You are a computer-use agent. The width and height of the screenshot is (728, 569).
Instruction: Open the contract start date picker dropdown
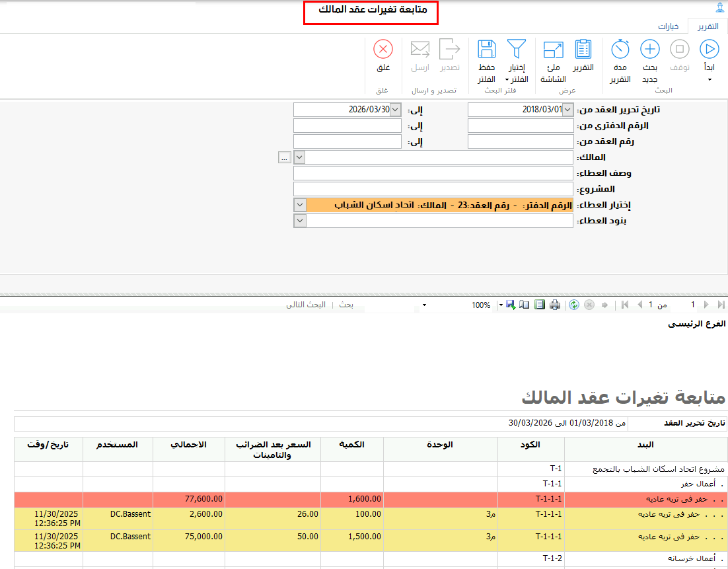click(568, 110)
